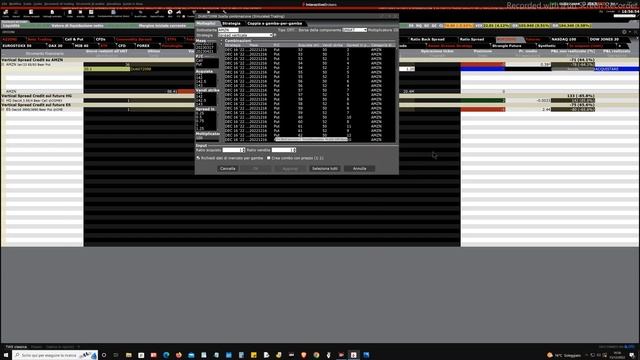Open the Strategia dropdown in combo dialog
The width and height of the screenshot is (640, 360).
coord(245,35)
